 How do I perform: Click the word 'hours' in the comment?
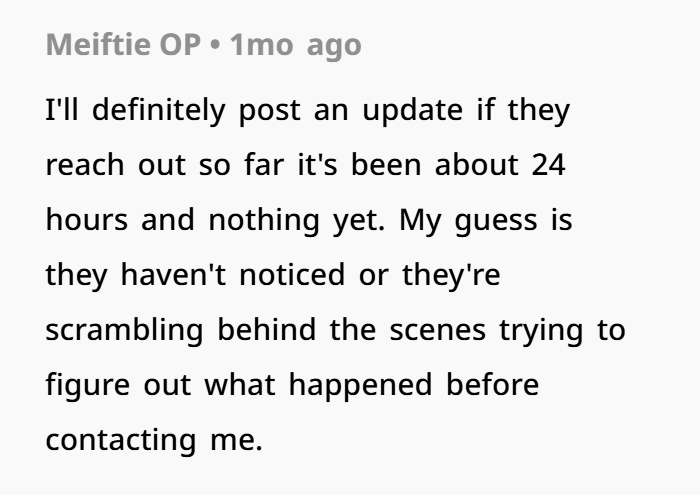tap(87, 220)
